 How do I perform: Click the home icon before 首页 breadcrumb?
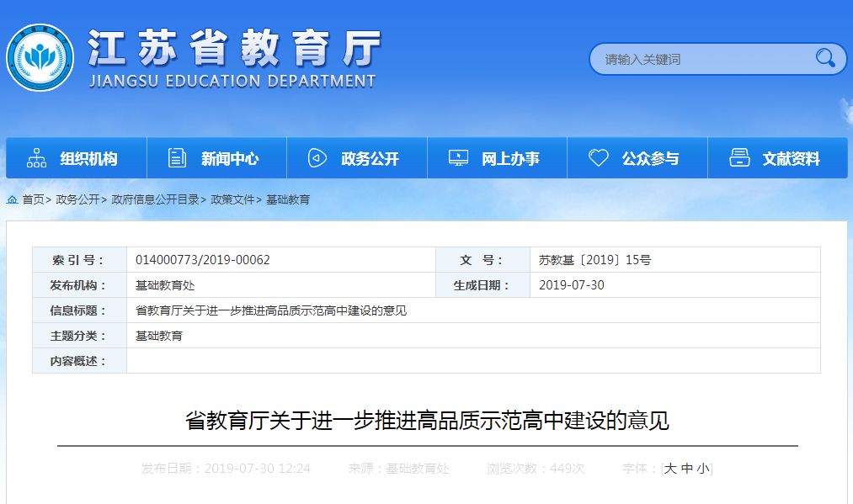click(11, 199)
